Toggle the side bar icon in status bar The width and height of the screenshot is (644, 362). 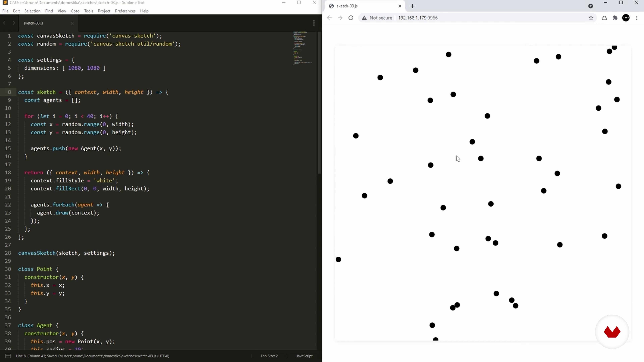8,356
